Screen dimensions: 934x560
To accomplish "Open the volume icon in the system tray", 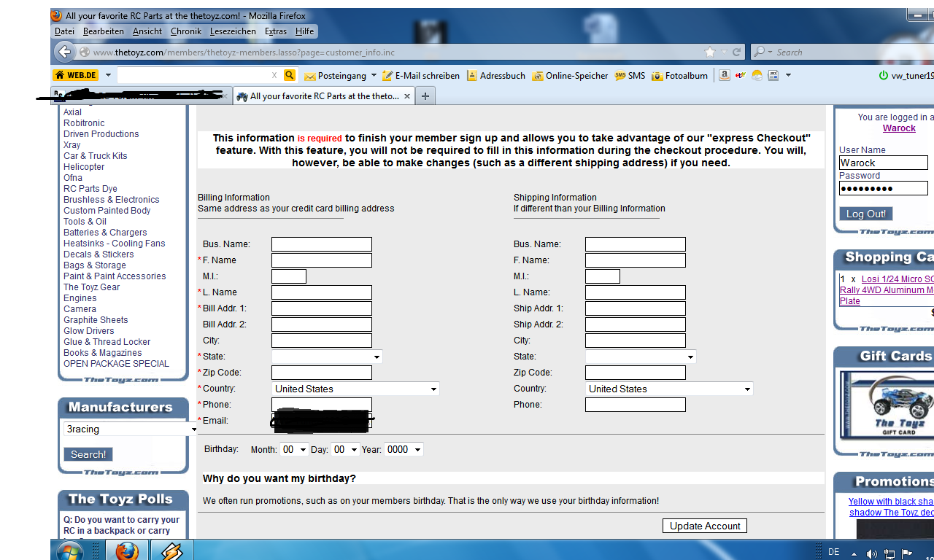I will point(871,553).
